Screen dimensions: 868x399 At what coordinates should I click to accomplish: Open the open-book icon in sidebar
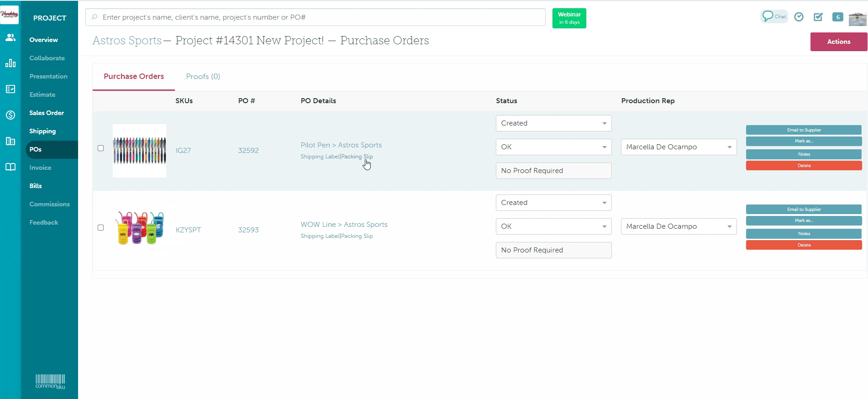point(11,167)
